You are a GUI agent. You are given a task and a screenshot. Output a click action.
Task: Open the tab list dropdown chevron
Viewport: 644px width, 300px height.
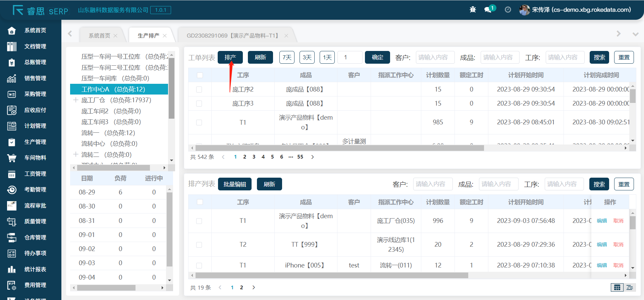(635, 34)
